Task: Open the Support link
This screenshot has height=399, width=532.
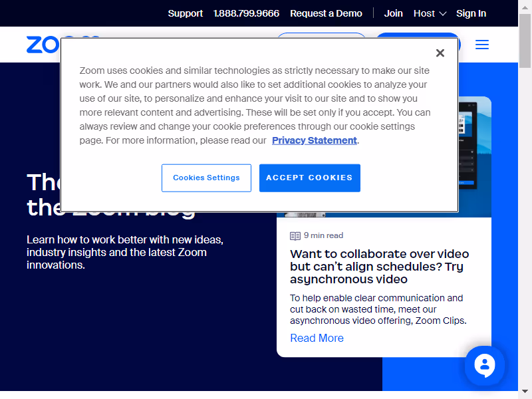Action: [186, 13]
